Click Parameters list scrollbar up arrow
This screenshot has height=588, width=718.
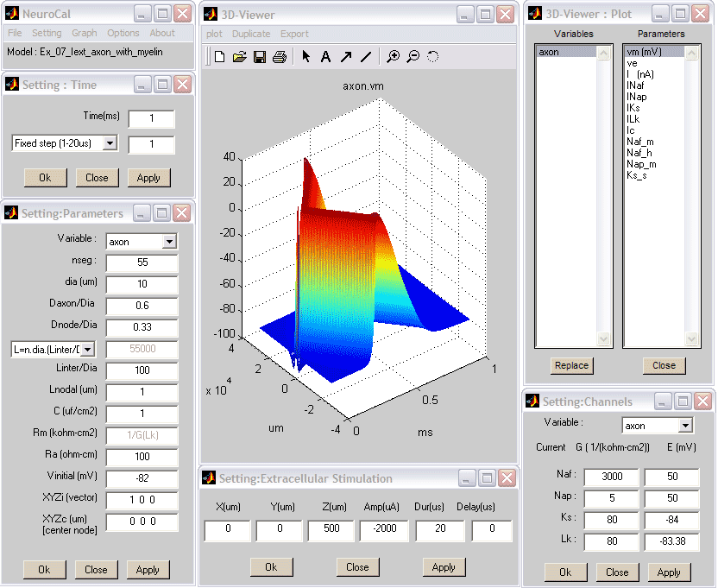click(691, 54)
